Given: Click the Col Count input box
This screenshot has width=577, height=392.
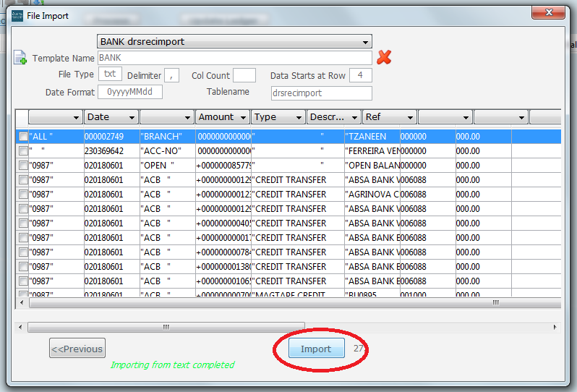Looking at the screenshot, I should (x=244, y=75).
